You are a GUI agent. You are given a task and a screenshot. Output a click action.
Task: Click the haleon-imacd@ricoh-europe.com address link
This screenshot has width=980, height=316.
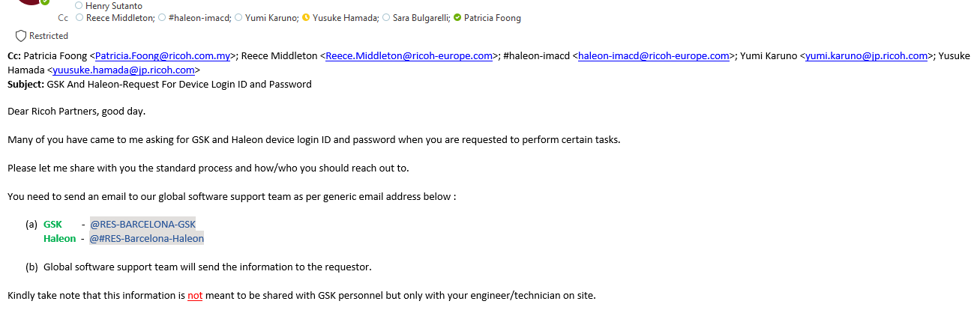(654, 55)
